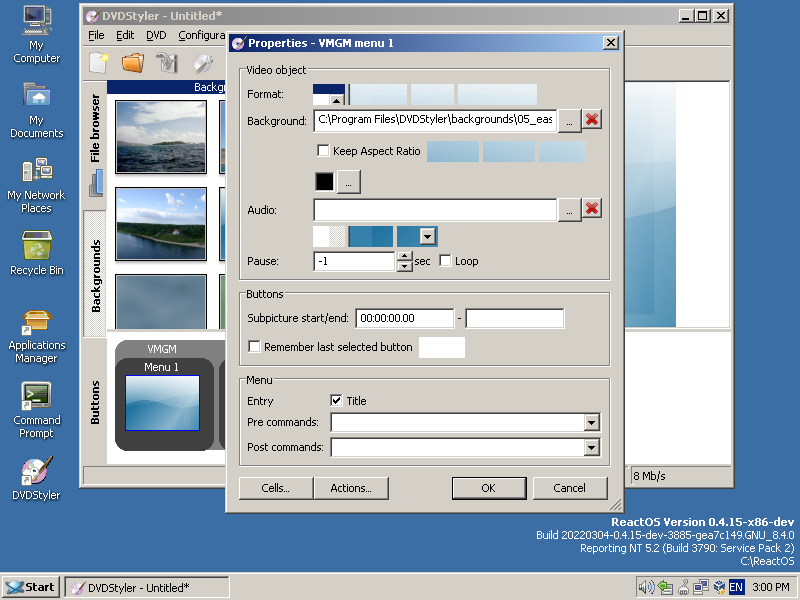Click the Pause value field
The width and height of the screenshot is (800, 600).
pyautogui.click(x=354, y=261)
